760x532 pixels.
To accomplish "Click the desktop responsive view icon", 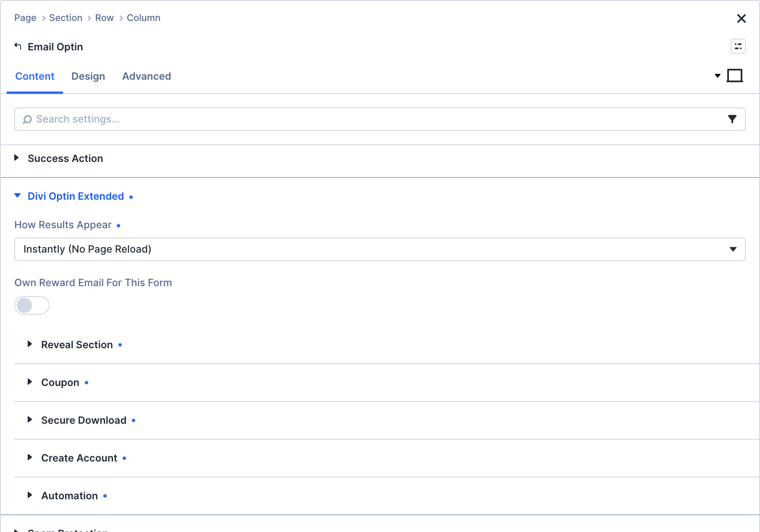I will 734,76.
